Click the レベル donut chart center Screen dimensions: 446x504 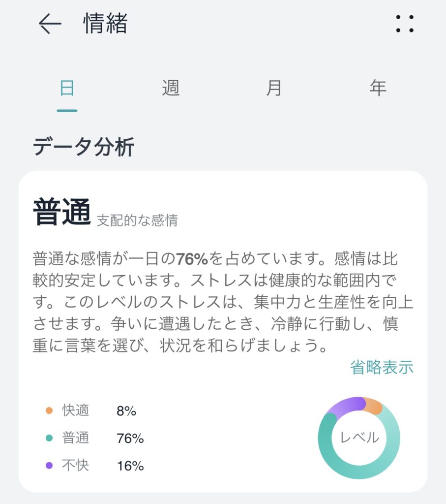point(359,438)
